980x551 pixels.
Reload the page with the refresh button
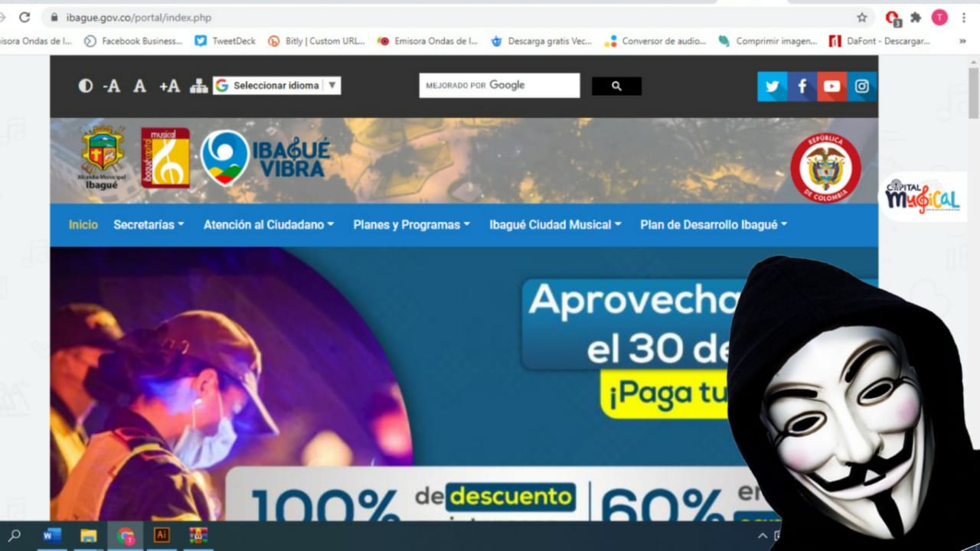click(24, 17)
